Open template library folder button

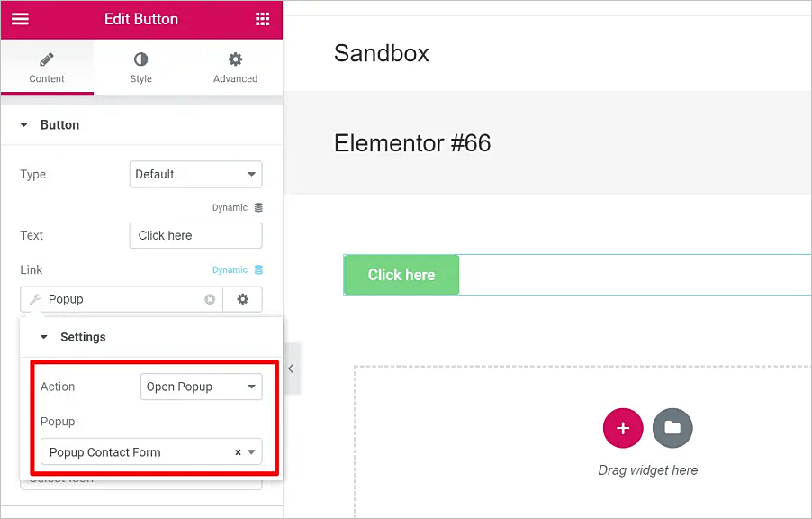[672, 428]
